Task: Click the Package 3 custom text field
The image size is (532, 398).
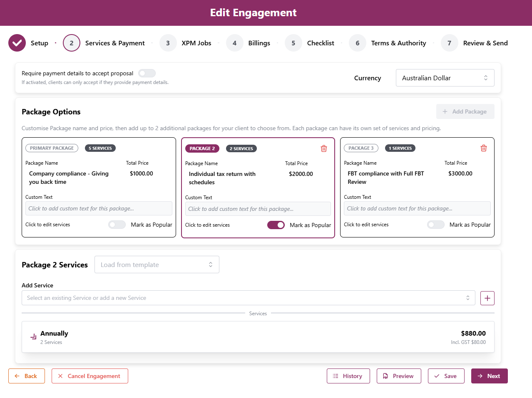Action: (417, 208)
